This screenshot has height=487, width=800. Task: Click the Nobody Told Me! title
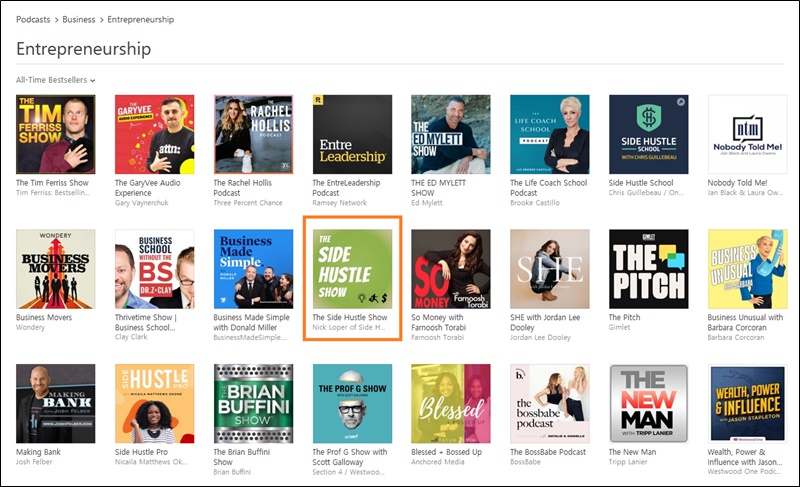(737, 183)
